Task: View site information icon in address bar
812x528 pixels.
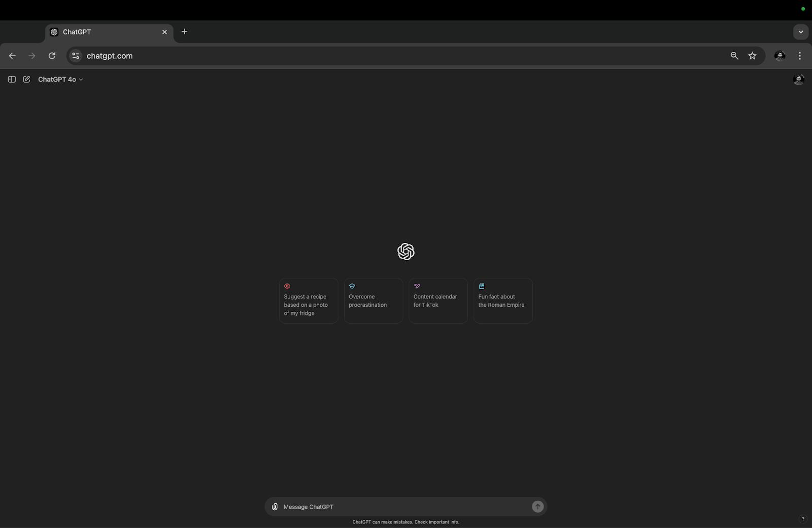Action: tap(76, 56)
